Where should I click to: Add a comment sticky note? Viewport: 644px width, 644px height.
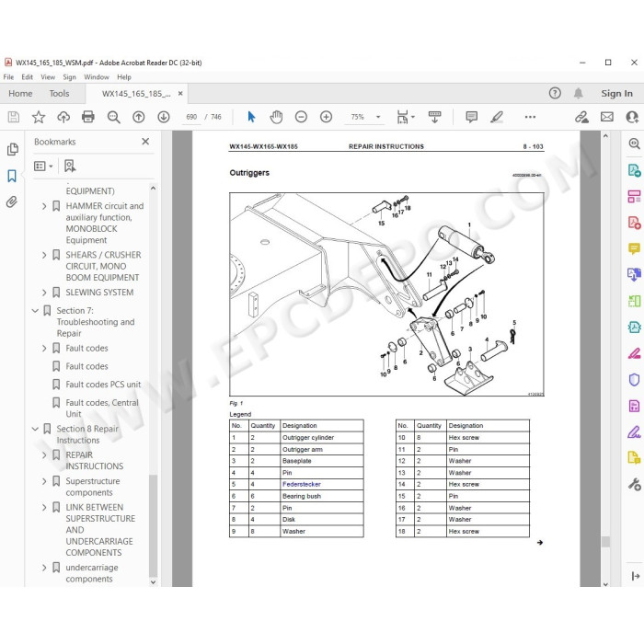point(471,117)
